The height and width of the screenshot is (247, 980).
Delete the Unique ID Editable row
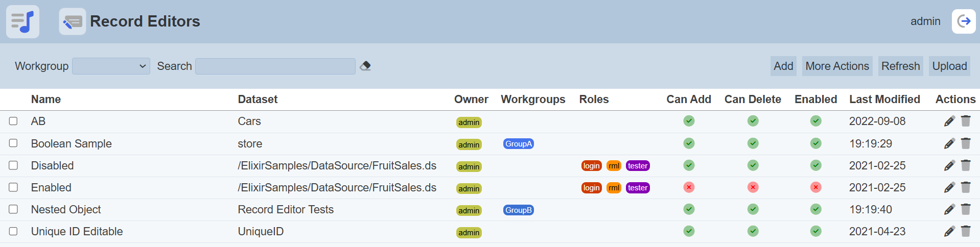(965, 231)
